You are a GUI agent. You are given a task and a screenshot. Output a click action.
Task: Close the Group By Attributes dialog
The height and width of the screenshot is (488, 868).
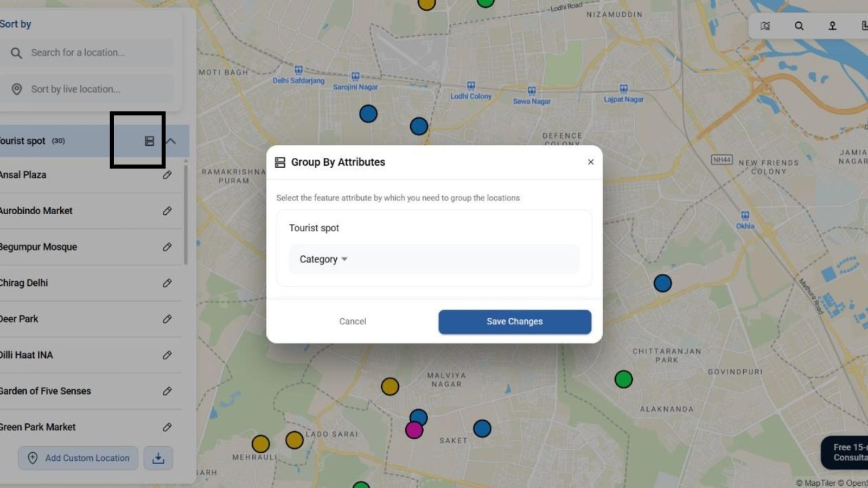pyautogui.click(x=591, y=162)
